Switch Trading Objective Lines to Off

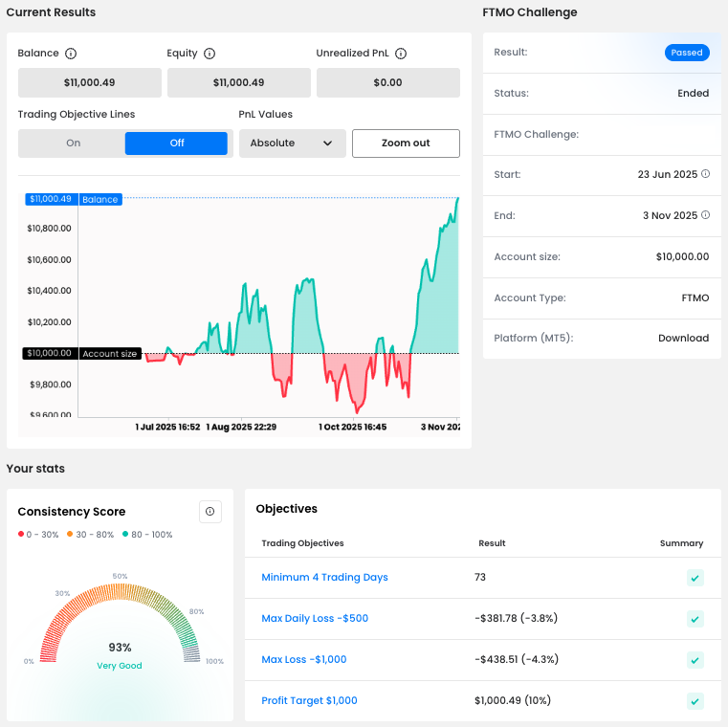pos(176,143)
